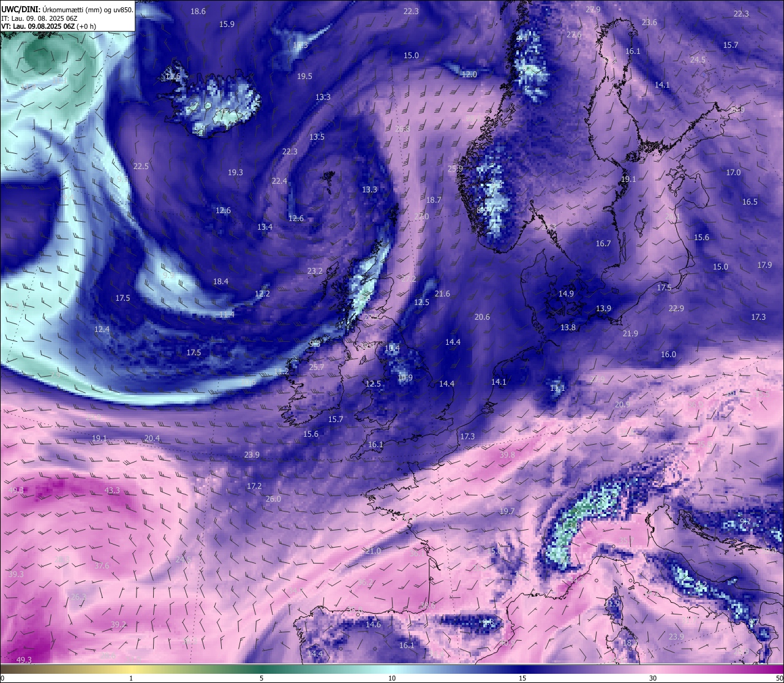
Task: Click the 20.4 value on the map
Action: [x=152, y=438]
